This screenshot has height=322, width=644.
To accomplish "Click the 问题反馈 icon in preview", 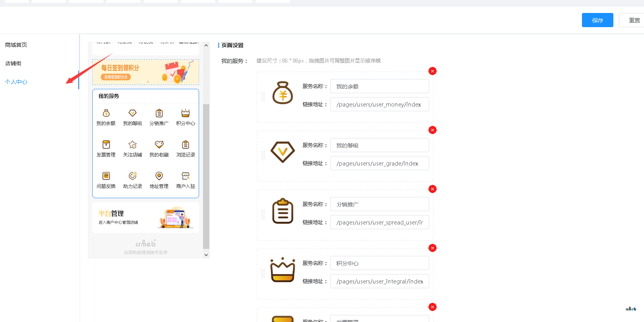I will (x=106, y=176).
